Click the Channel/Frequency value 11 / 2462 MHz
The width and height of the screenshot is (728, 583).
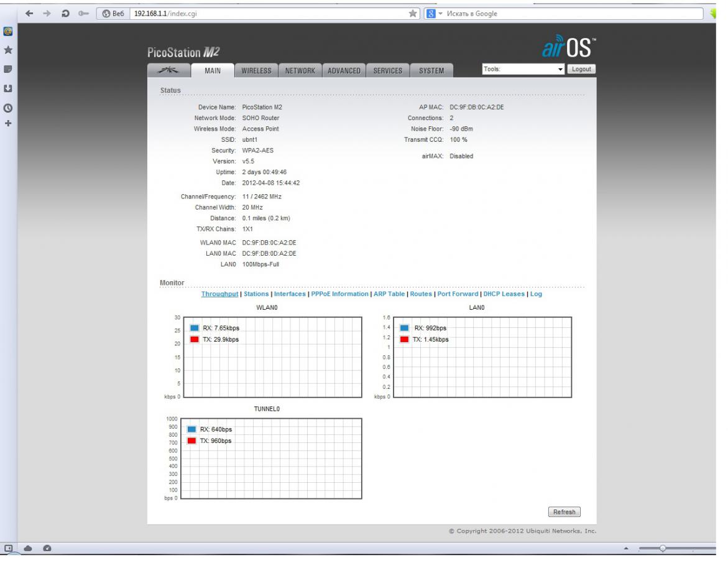tap(261, 197)
